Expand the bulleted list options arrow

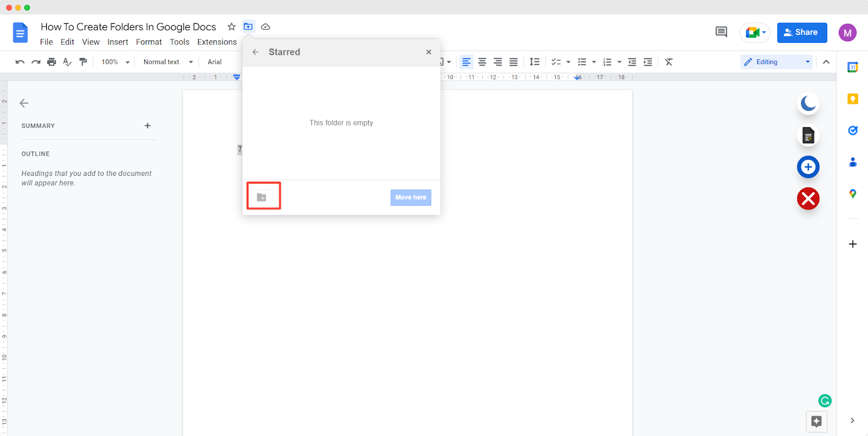click(594, 62)
